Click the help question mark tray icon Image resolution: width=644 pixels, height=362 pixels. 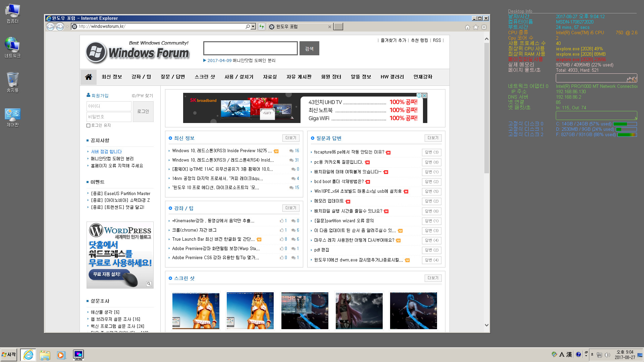tap(578, 354)
